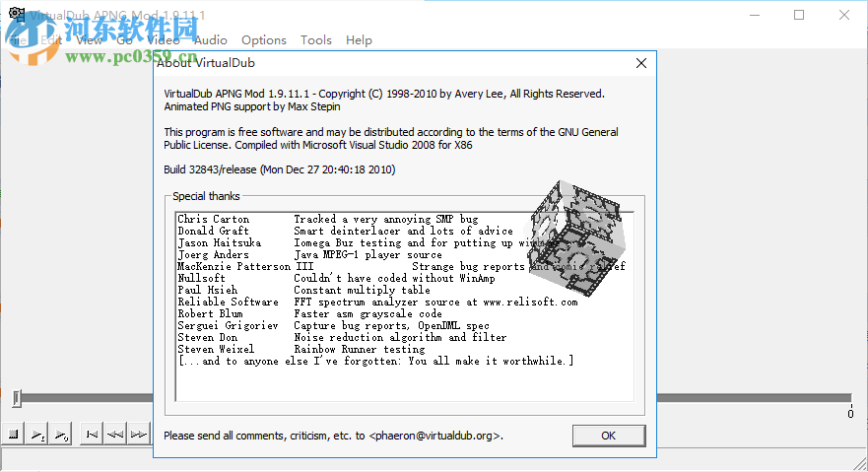Select the 'Donald Graft' credits line
Screen dimensions: 868x472
click(x=345, y=231)
